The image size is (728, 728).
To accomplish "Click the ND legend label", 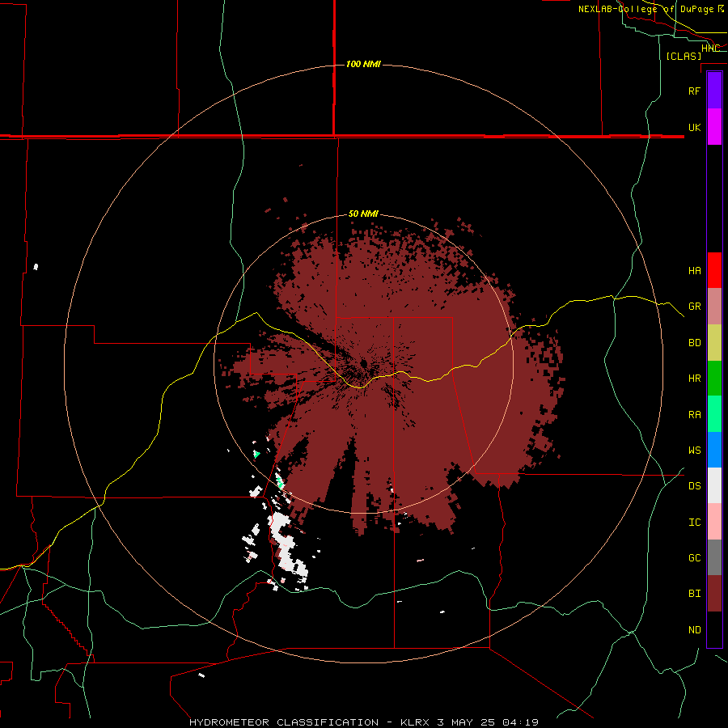I will (x=694, y=629).
